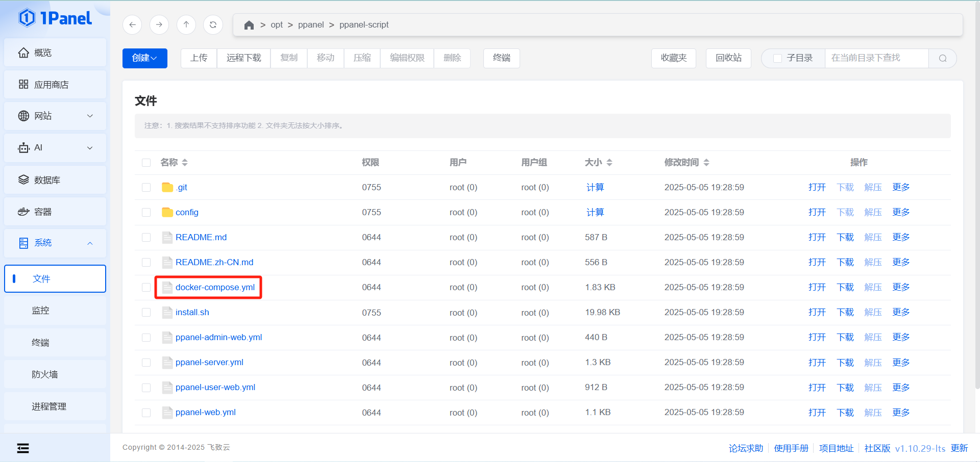Focus the current directory search field

(x=876, y=58)
